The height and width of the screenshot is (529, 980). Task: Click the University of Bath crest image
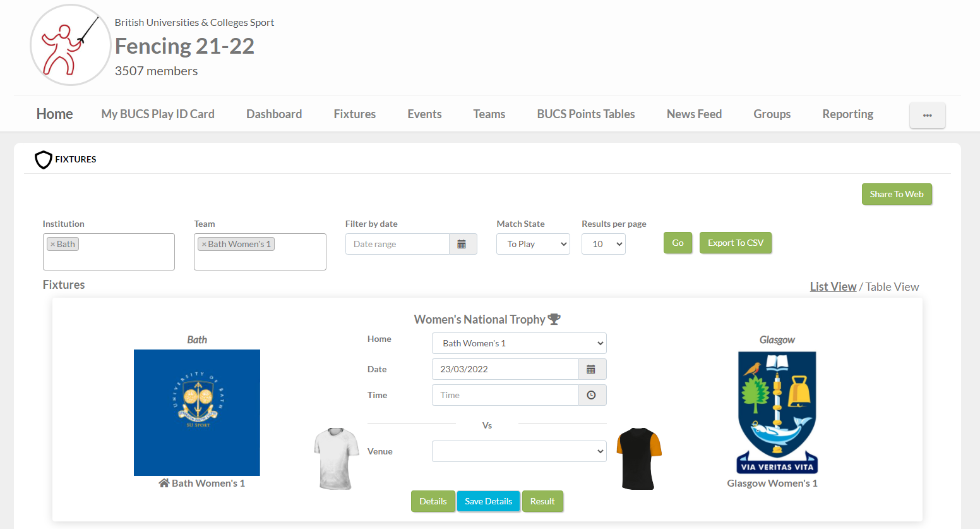point(197,412)
